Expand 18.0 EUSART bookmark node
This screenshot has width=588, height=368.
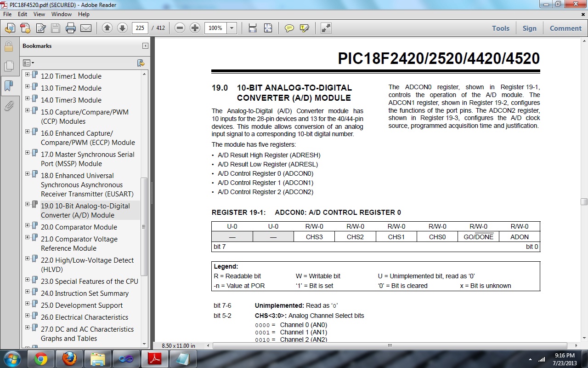[x=28, y=174]
